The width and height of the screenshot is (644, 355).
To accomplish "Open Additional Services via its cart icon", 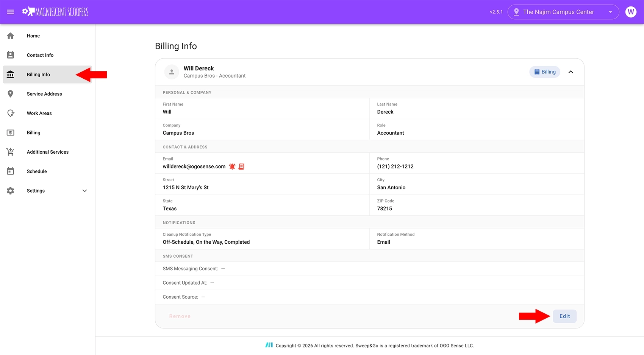I will click(x=10, y=151).
